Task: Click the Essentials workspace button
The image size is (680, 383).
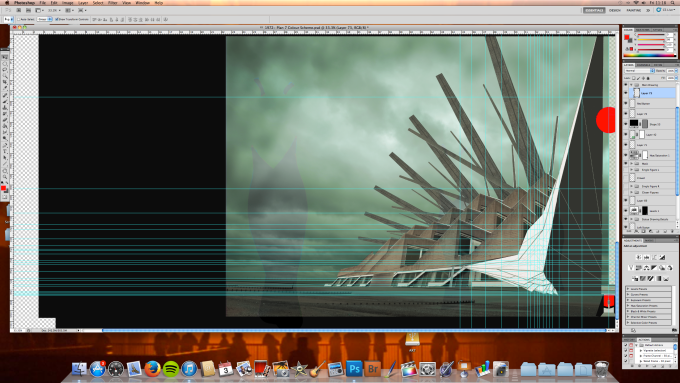Action: (x=594, y=10)
